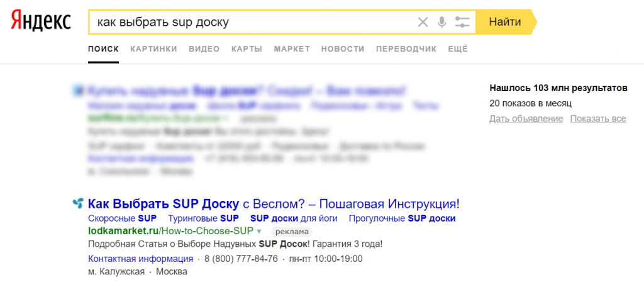Clear the search query with the X icon
This screenshot has height=292, width=644.
click(423, 22)
